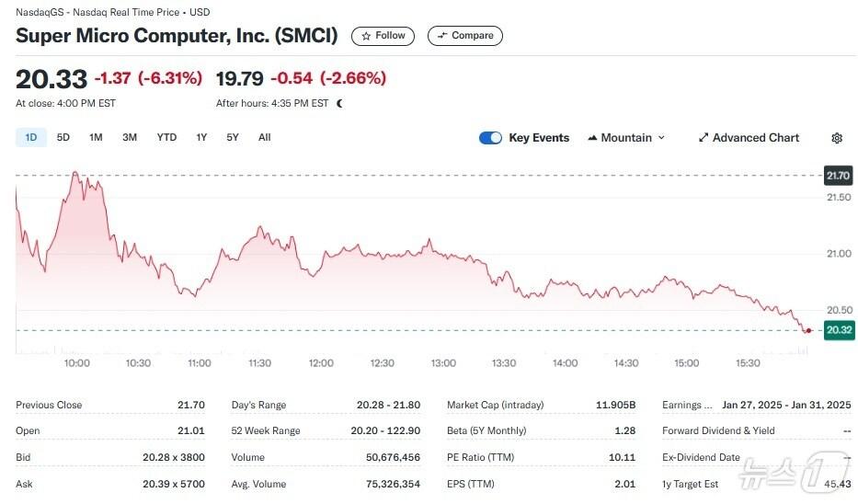Show All time price history
Screen dimensions: 858x504
pos(265,138)
